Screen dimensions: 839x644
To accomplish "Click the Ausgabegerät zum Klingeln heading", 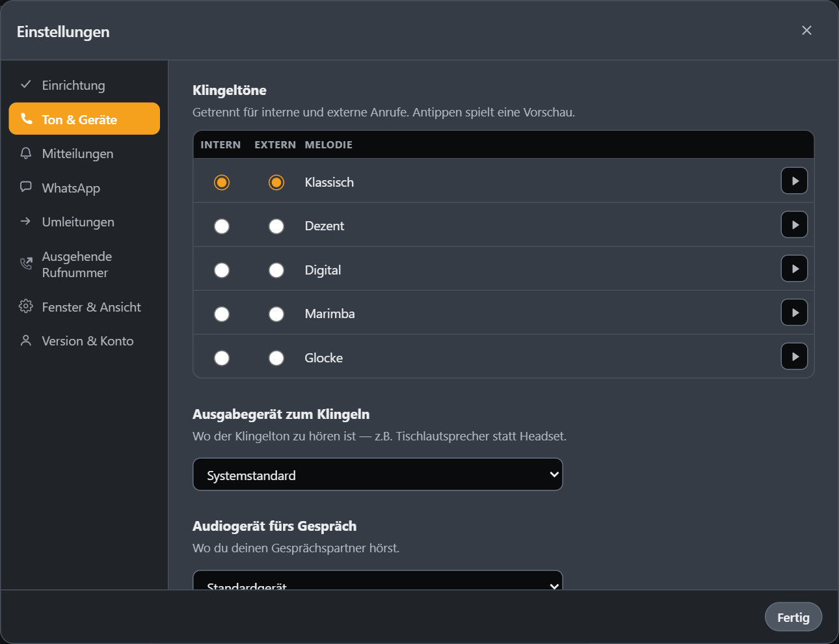I will (281, 414).
